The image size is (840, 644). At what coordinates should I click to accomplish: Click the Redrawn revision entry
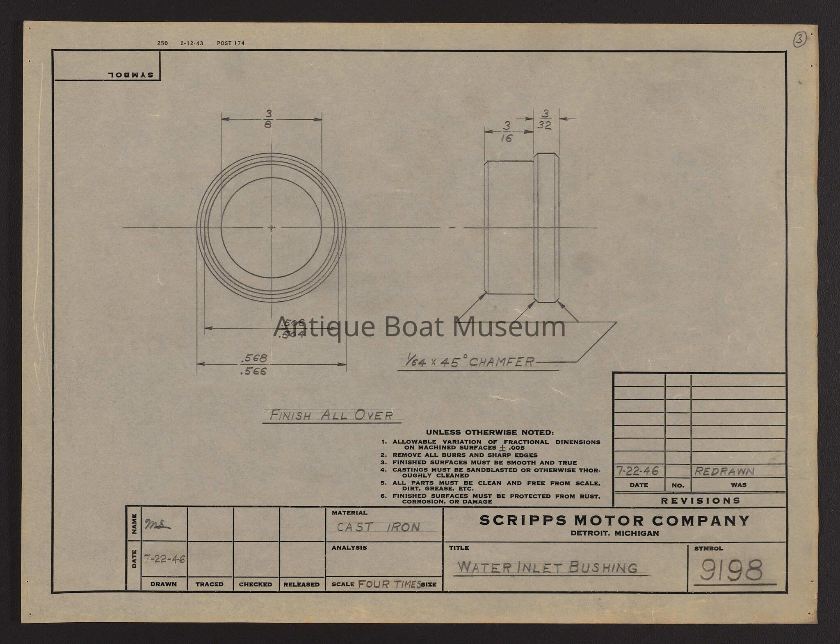click(724, 471)
